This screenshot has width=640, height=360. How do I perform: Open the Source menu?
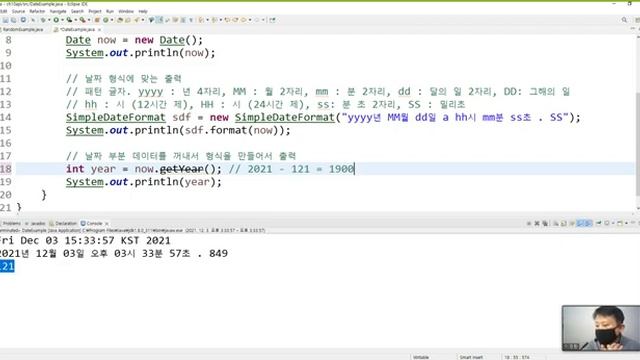[x=18, y=11]
